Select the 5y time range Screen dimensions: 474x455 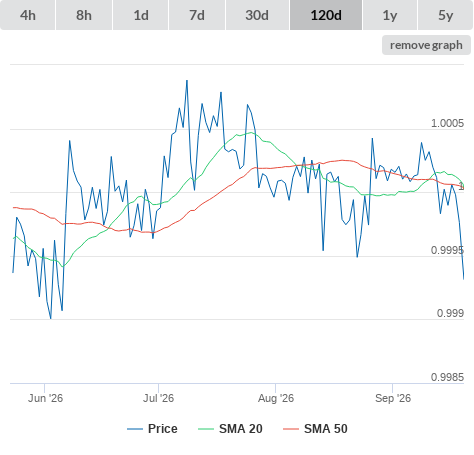pyautogui.click(x=445, y=15)
